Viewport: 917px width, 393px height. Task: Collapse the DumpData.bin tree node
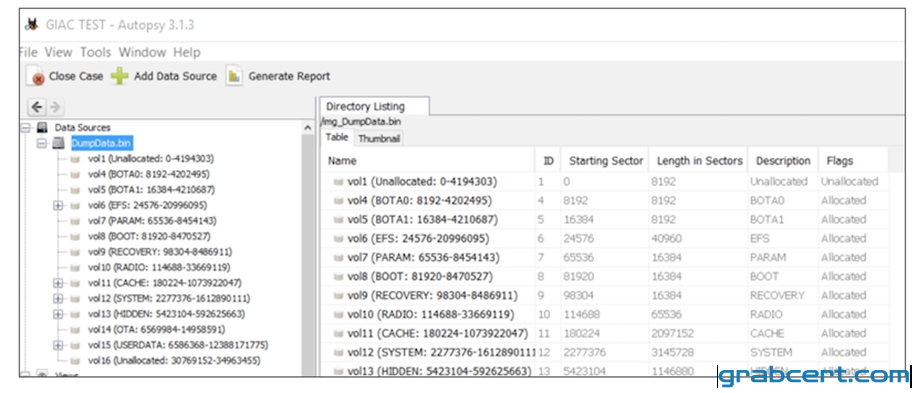click(x=41, y=143)
